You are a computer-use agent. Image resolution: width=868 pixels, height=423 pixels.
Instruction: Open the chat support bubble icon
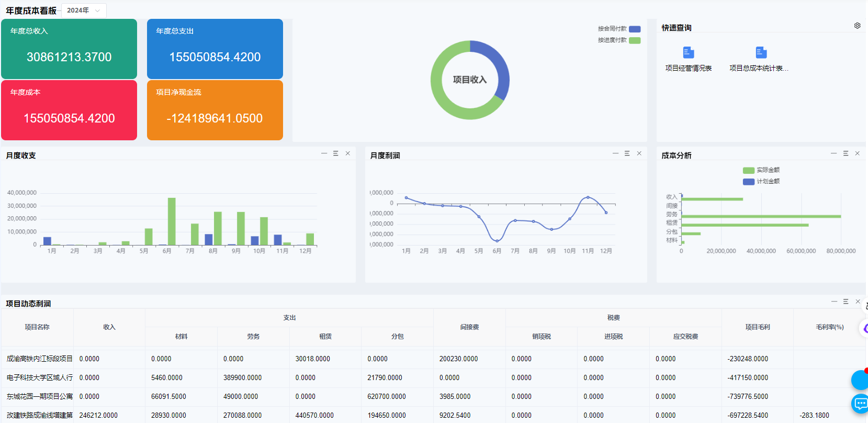tap(860, 403)
